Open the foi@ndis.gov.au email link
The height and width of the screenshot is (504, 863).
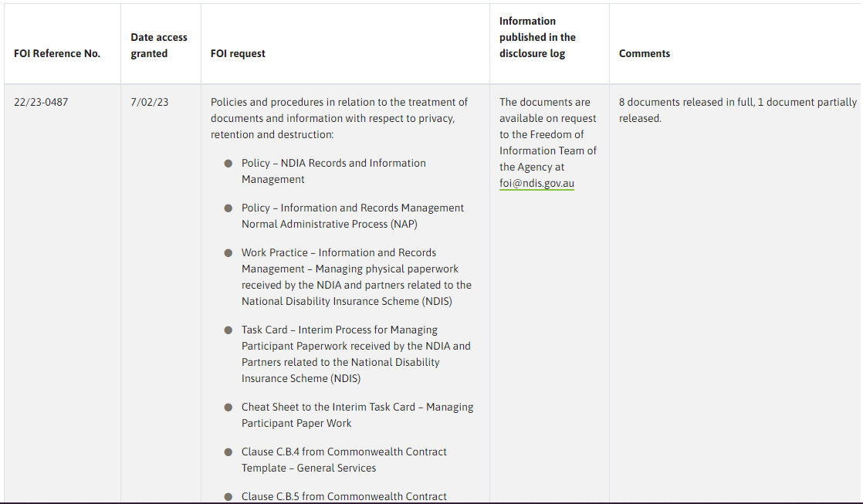pos(536,183)
